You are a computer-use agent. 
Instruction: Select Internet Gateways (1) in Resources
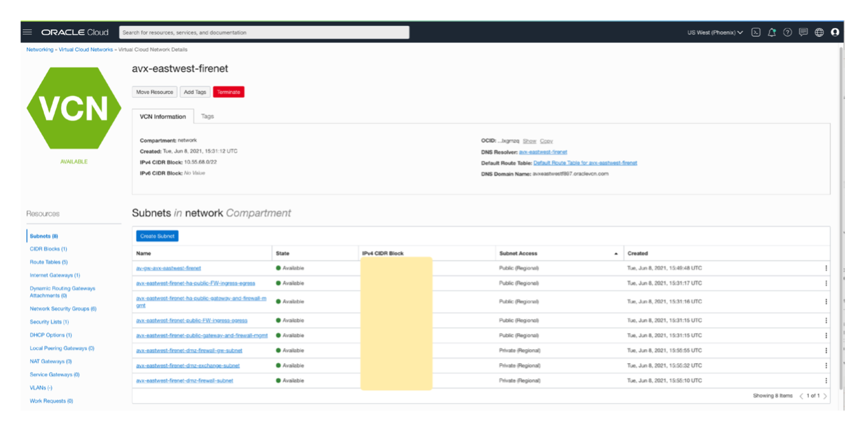click(x=55, y=275)
